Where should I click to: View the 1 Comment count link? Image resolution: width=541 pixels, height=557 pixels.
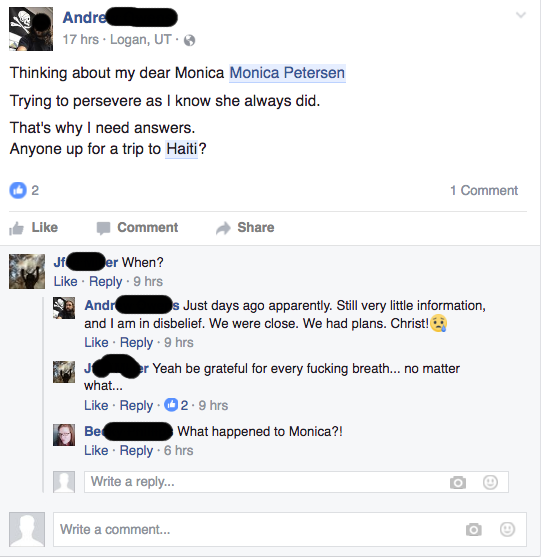pos(484,190)
